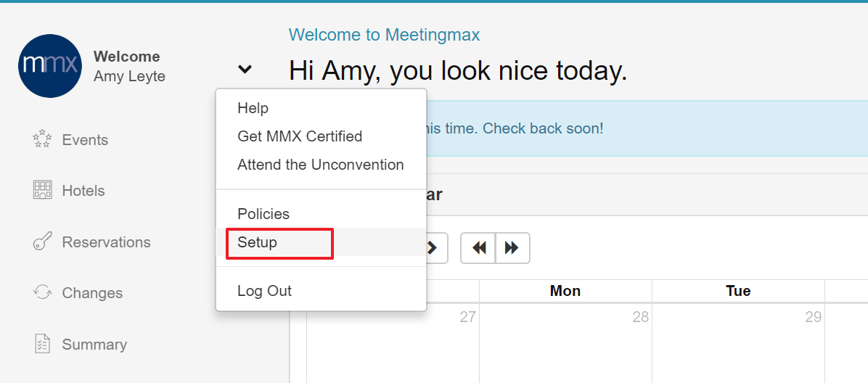The width and height of the screenshot is (868, 383).
Task: Select the calendar cell for day 28
Action: [566, 343]
